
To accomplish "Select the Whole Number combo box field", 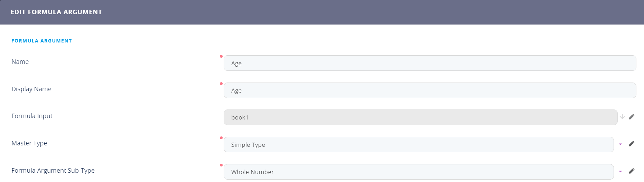I will coord(418,172).
